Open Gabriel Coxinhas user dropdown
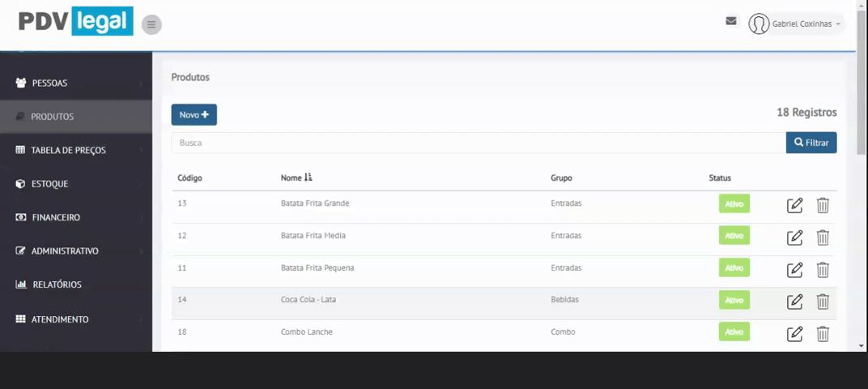 click(x=796, y=24)
